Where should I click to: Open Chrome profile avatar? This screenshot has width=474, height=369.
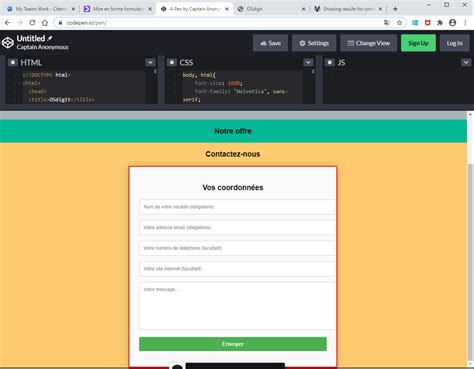pos(452,23)
